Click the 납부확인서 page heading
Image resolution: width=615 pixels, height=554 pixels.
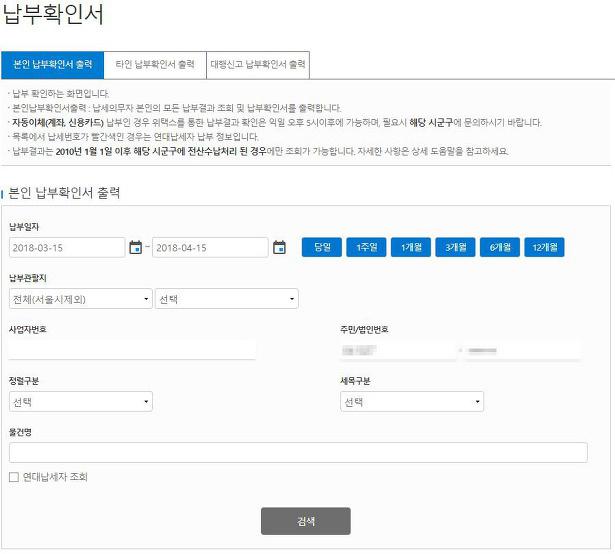(53, 15)
